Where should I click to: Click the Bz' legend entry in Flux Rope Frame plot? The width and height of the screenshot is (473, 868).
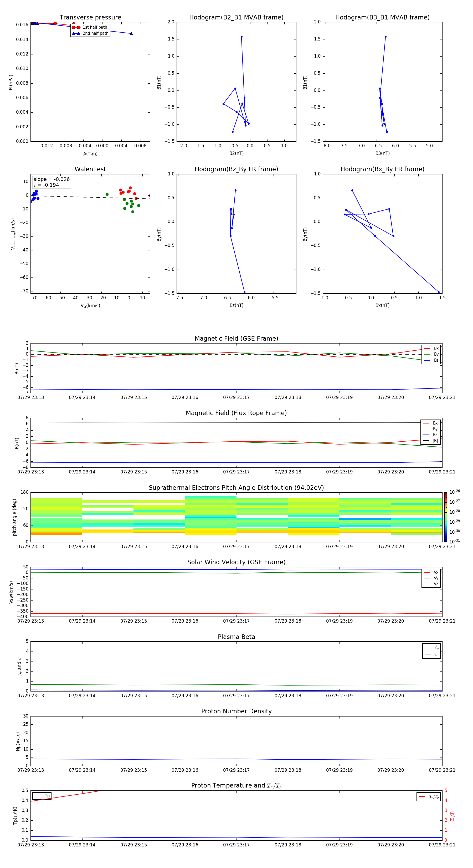[431, 435]
